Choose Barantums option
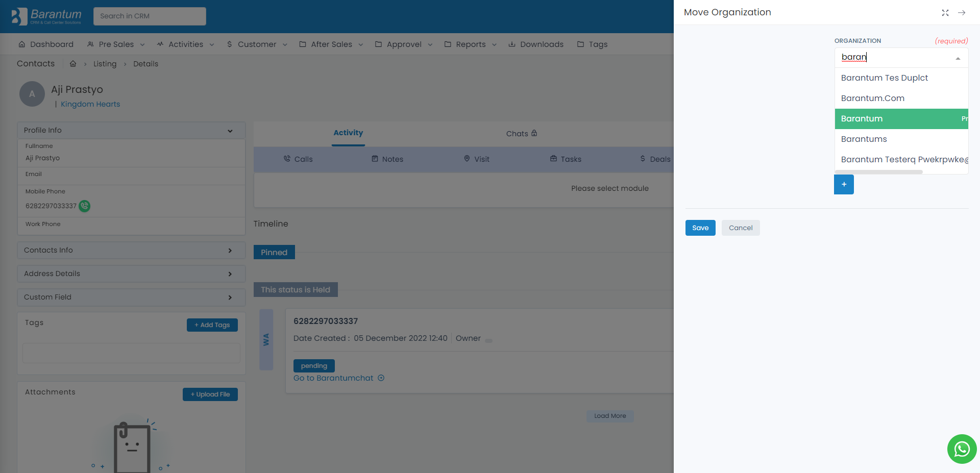980x473 pixels. click(901, 139)
